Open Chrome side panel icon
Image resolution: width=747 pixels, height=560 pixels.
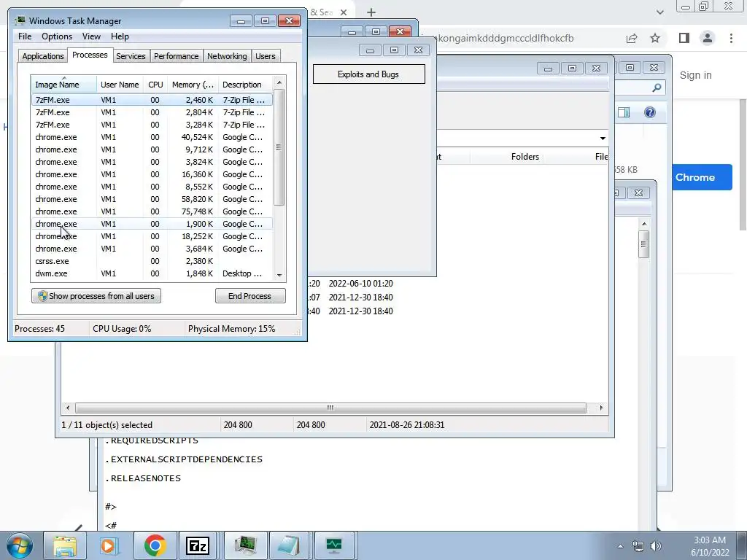tap(684, 38)
